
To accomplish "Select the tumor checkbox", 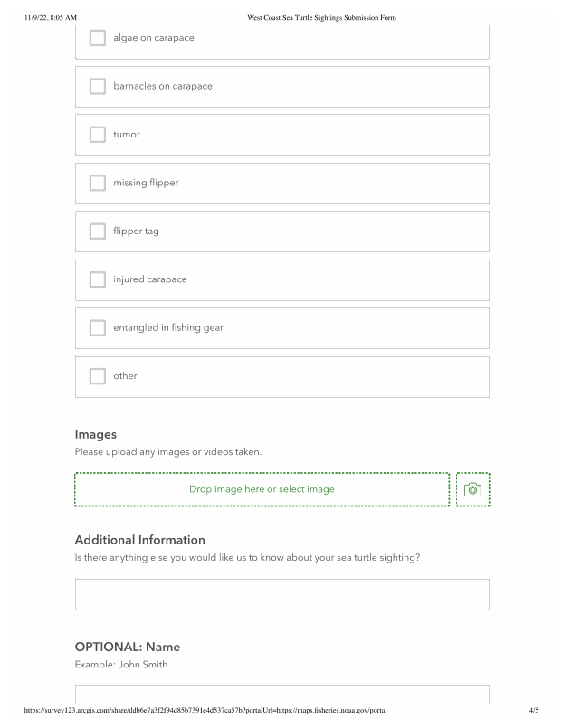I will (x=98, y=135).
